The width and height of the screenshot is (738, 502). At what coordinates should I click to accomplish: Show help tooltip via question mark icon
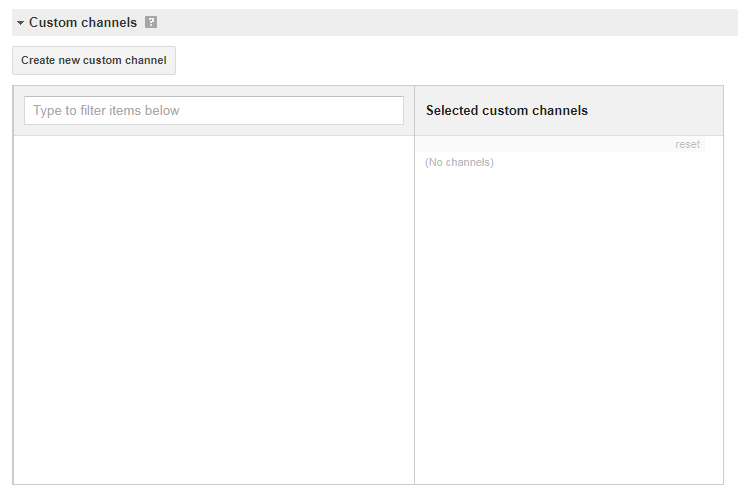point(151,22)
